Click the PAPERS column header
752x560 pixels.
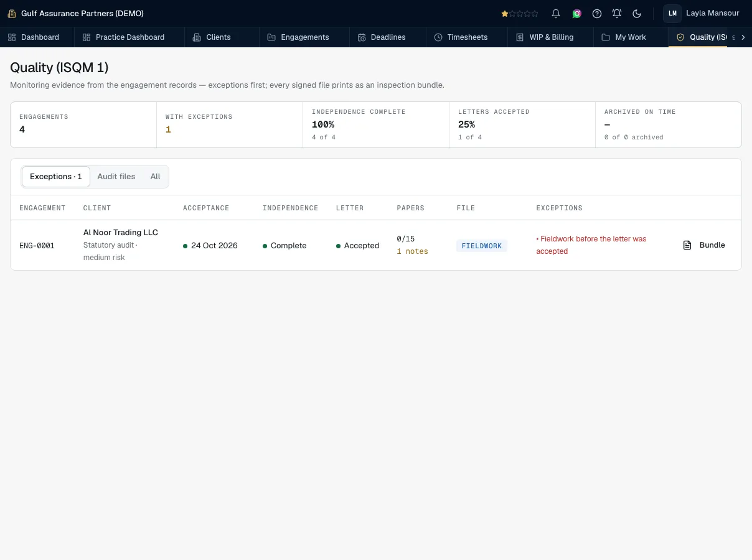(x=410, y=208)
